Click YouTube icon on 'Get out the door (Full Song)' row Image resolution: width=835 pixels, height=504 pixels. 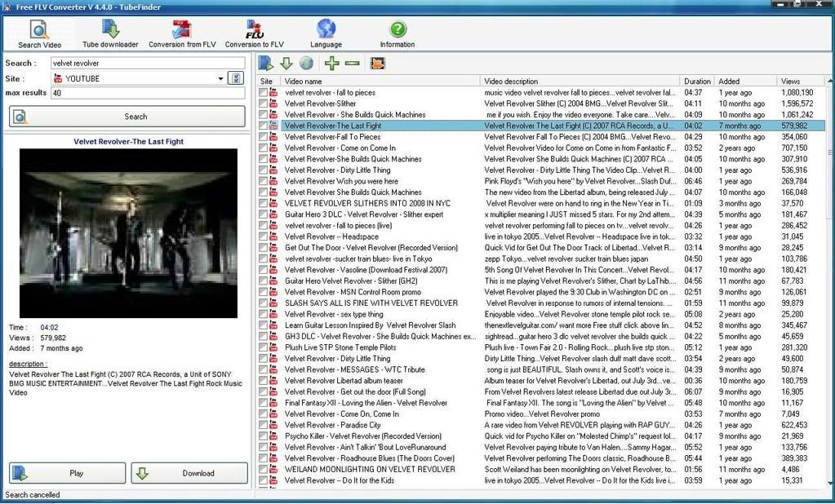click(273, 391)
